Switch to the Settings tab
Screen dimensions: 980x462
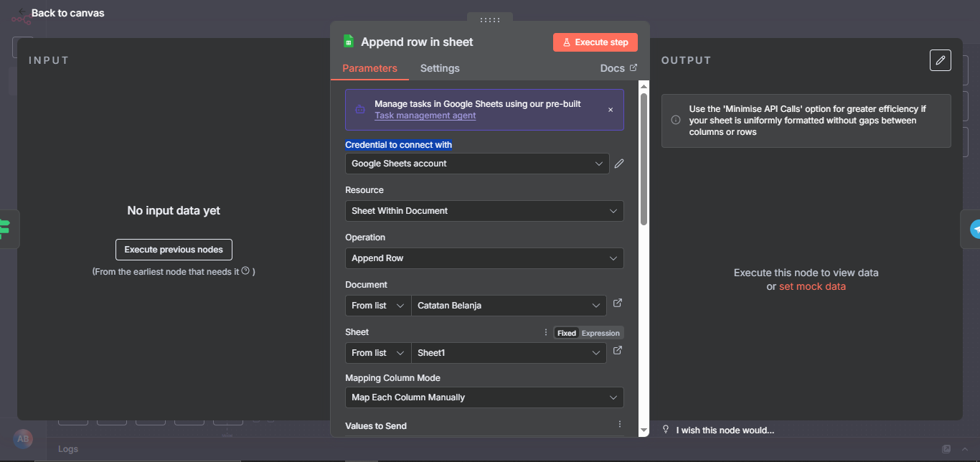click(x=440, y=68)
